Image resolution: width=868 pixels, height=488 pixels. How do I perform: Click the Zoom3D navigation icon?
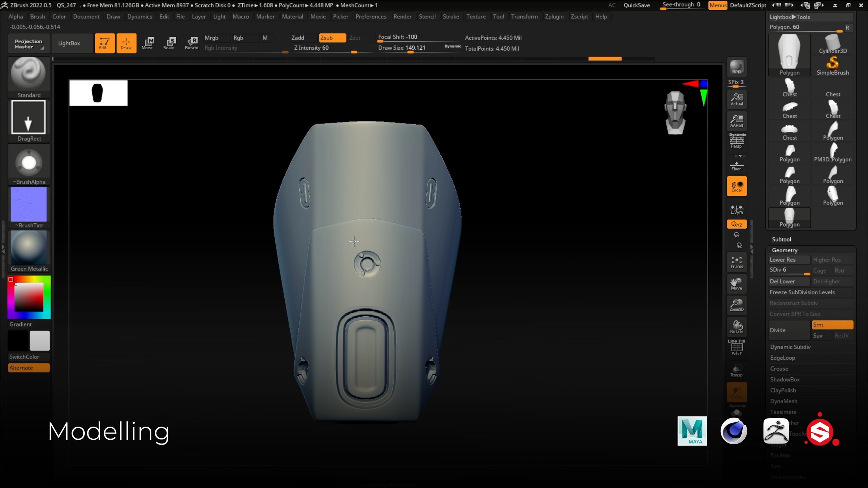[x=736, y=305]
